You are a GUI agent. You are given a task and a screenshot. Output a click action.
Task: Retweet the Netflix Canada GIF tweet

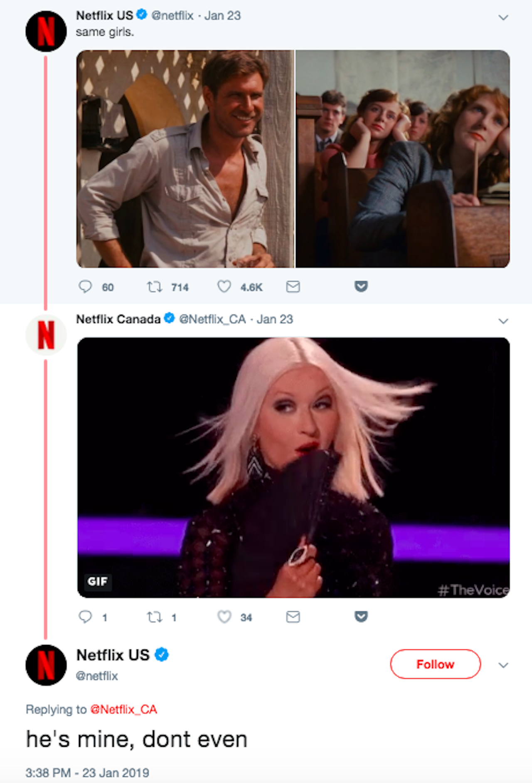[x=154, y=617]
